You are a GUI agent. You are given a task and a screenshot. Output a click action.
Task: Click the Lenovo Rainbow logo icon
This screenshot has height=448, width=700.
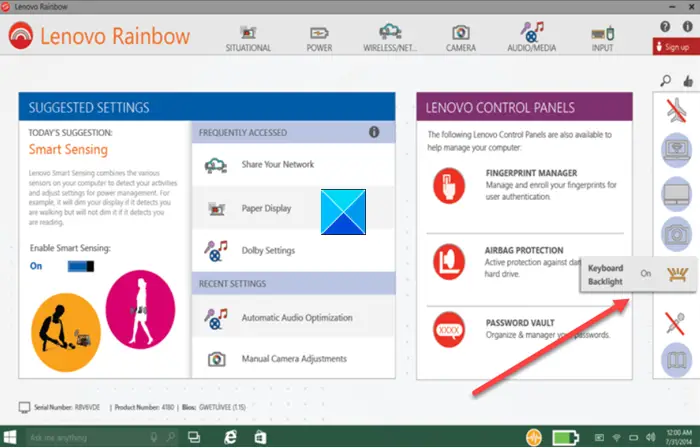[21, 36]
